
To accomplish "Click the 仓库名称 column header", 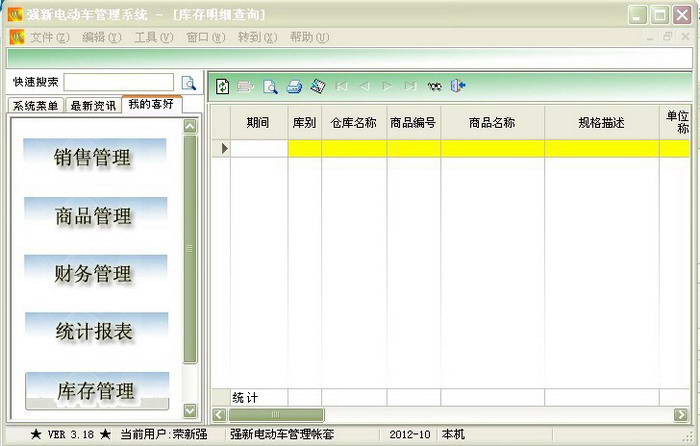I will point(354,123).
